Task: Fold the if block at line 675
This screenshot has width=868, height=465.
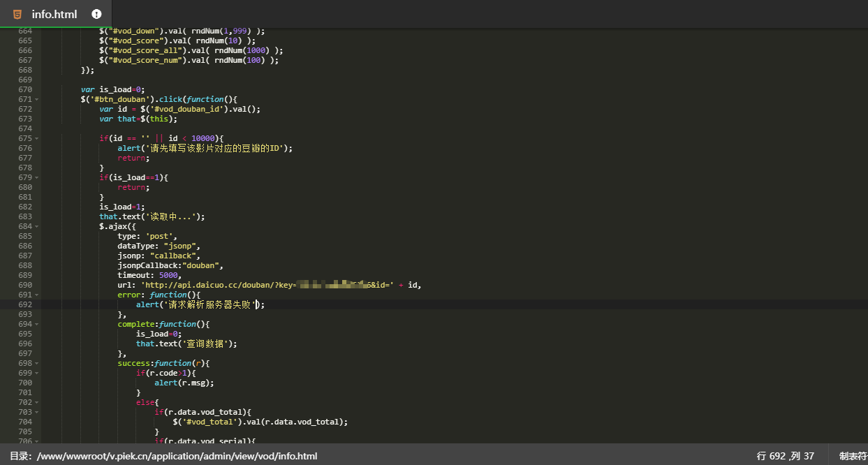Action: tap(36, 138)
